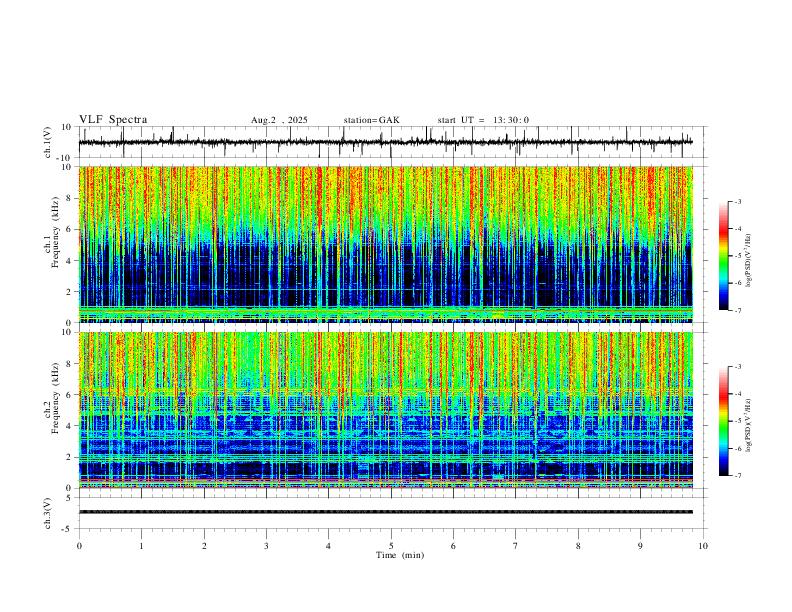Click the ch.1 spectrogram color bar

(x=724, y=256)
